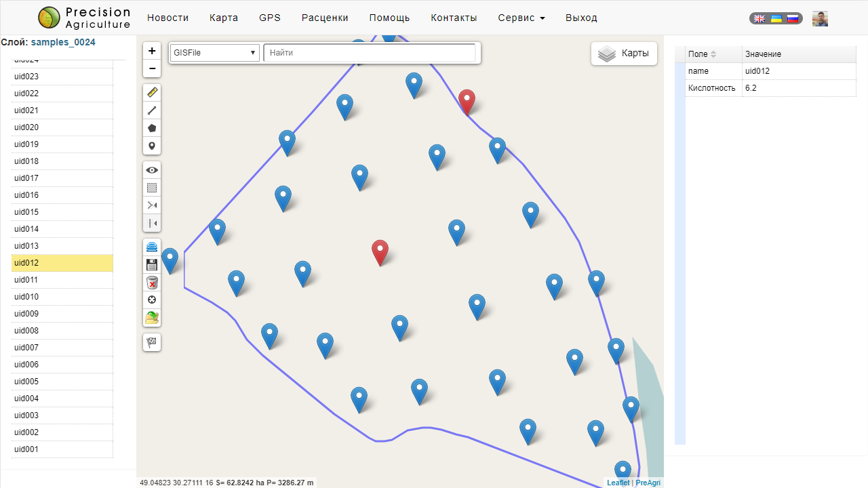Click the red marker in field center
Image resolution: width=868 pixels, height=488 pixels.
tap(380, 251)
